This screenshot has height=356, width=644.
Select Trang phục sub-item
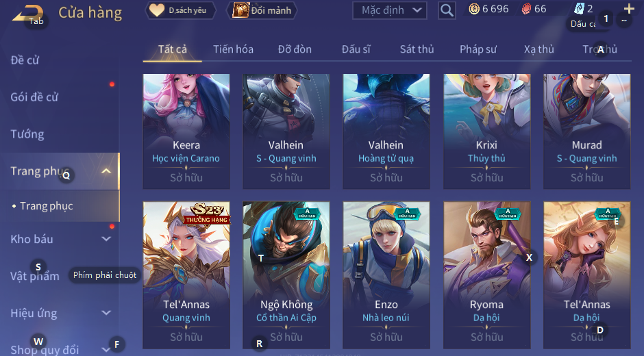47,205
